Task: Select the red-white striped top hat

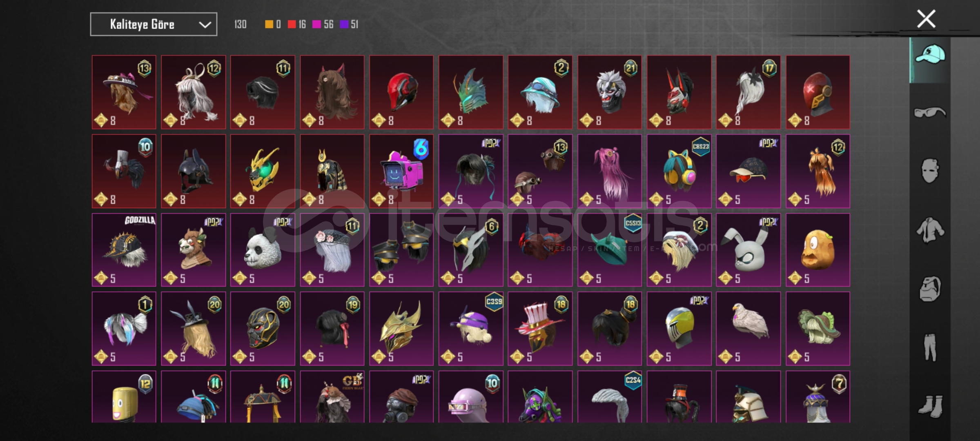Action: point(540,328)
